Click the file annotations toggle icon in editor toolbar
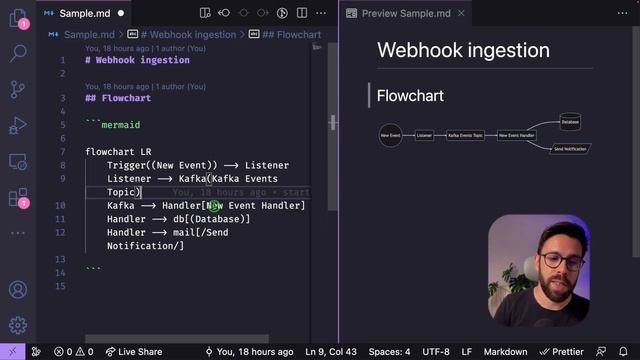 (282, 13)
